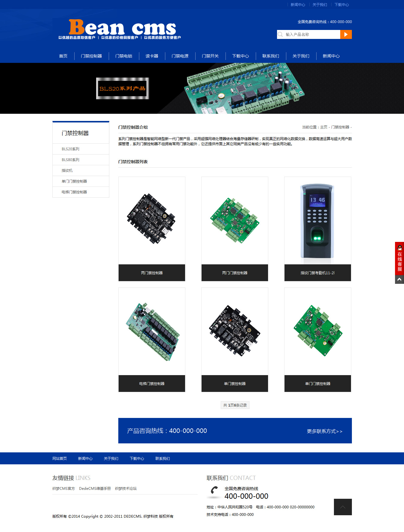Click 下载中心 in the top-right utility links
Viewport: 404px width, 532px height.
(341, 5)
